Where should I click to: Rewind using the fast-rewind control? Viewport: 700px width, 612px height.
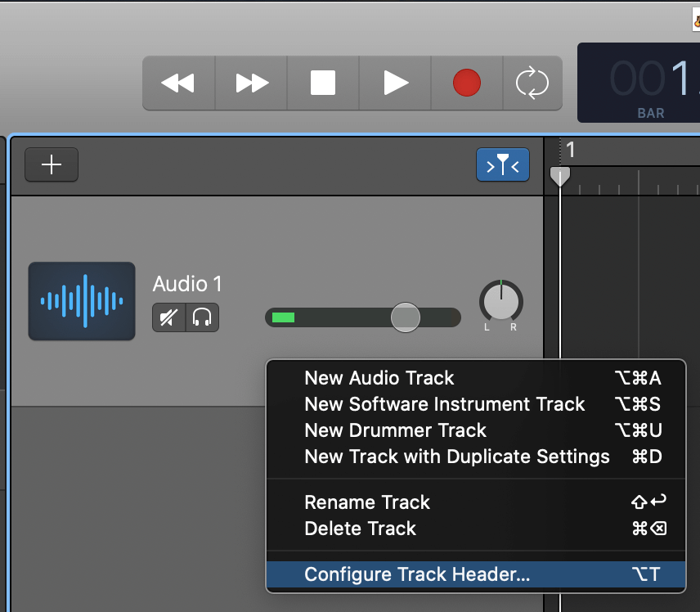(x=178, y=82)
